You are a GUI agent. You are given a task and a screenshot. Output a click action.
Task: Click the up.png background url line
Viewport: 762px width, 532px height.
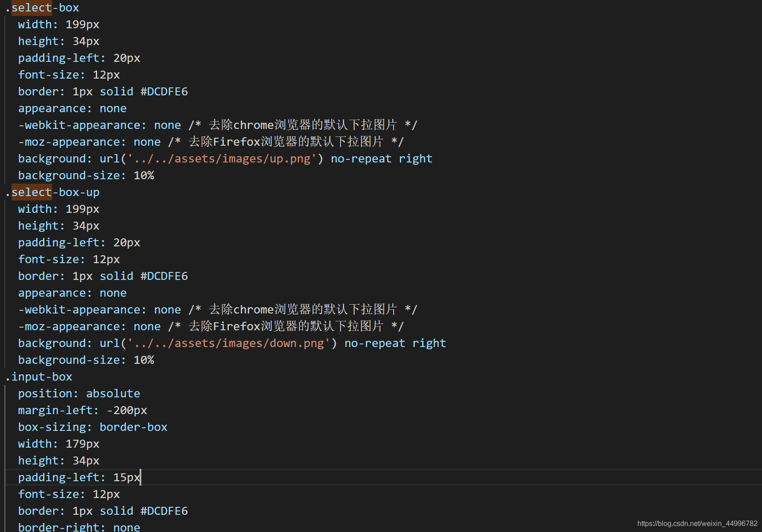(x=225, y=159)
